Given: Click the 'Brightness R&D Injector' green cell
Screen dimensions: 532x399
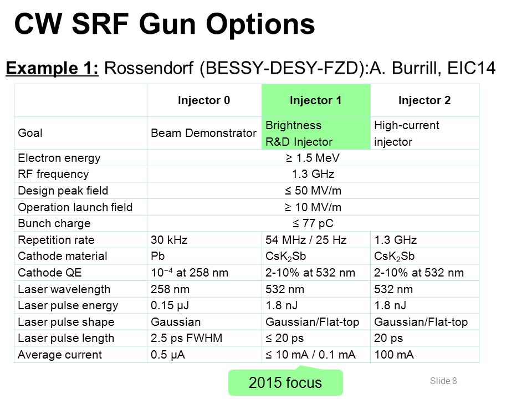Looking at the screenshot, I should point(316,134).
